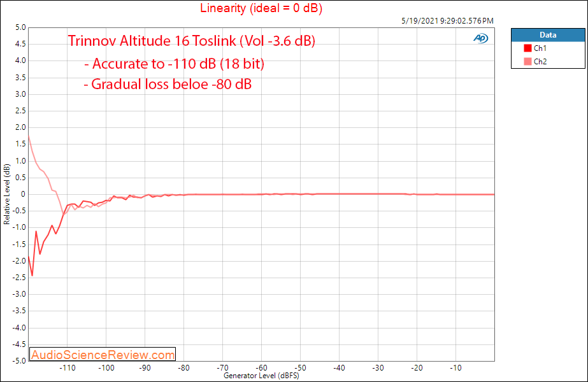The image size is (588, 382).
Task: Click the -60 tick label on the x-axis
Action: pos(261,368)
